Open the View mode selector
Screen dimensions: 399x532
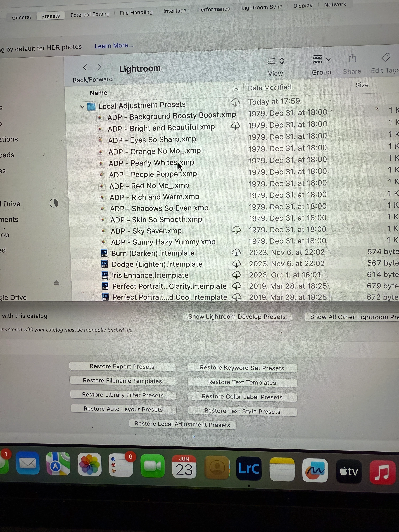276,61
